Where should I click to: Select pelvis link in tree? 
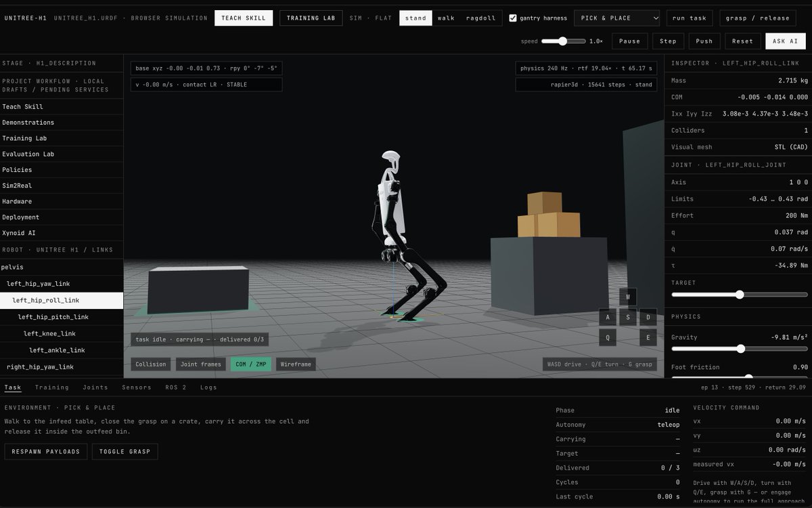pyautogui.click(x=62, y=267)
